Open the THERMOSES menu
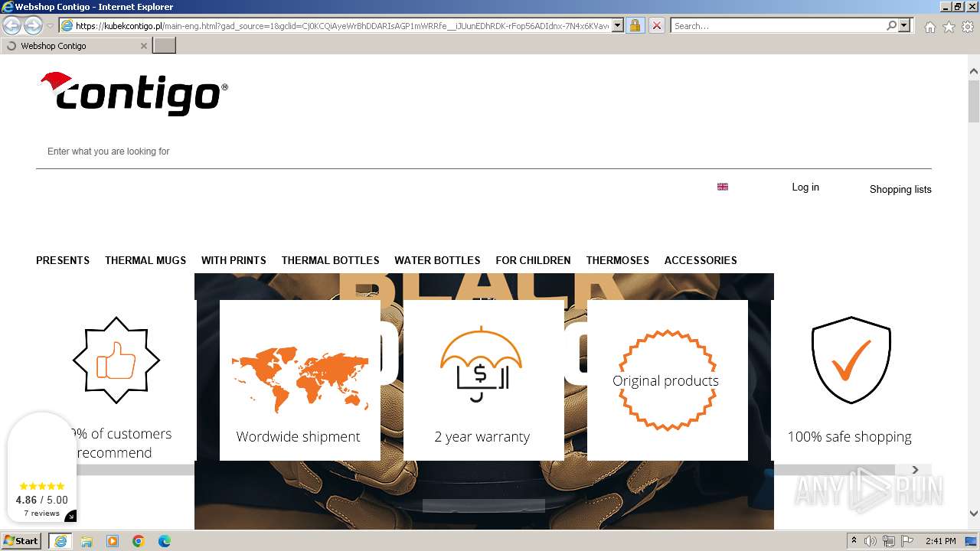 click(x=617, y=260)
